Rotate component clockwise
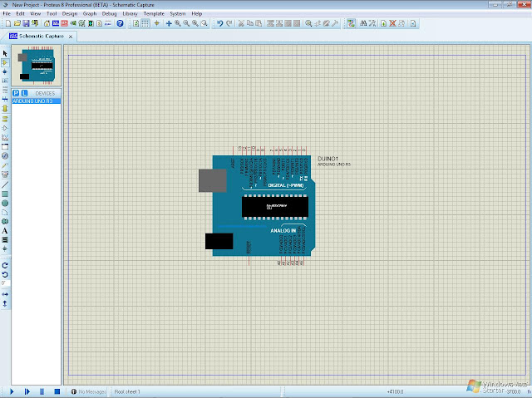This screenshot has width=532, height=398. [5, 265]
